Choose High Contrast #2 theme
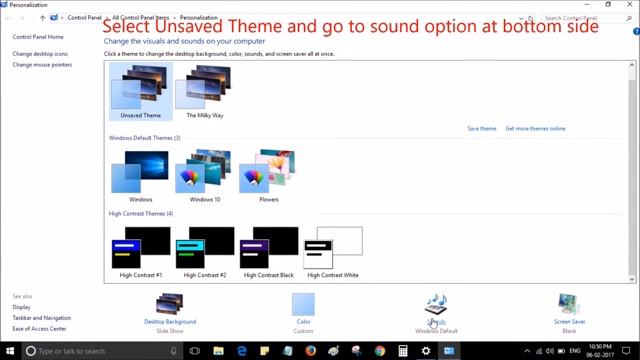The width and height of the screenshot is (640, 360). 204,252
